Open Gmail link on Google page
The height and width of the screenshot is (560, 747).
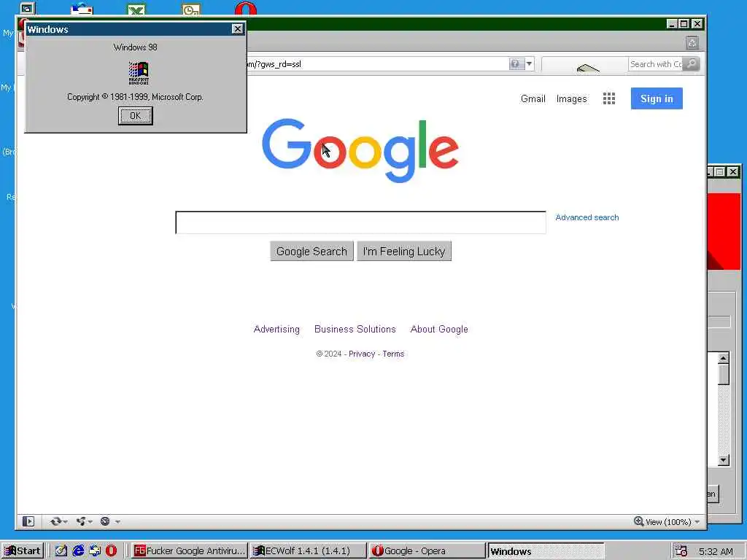tap(533, 98)
